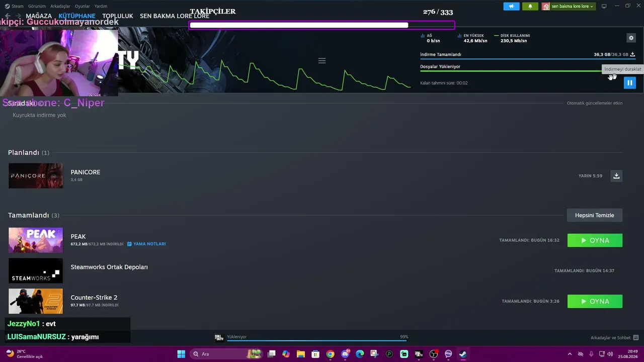Go to the KÜTÜPHANE tab
644x362 pixels.
[x=77, y=16]
